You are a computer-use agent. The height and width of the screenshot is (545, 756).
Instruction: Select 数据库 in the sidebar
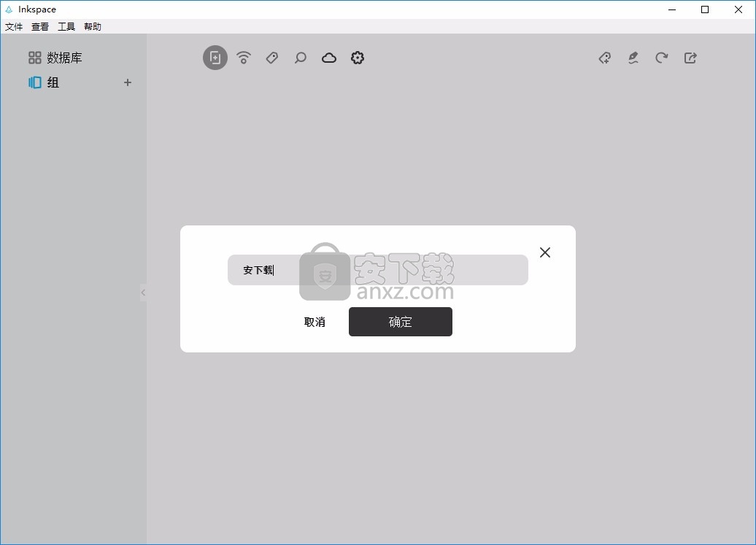pyautogui.click(x=55, y=58)
